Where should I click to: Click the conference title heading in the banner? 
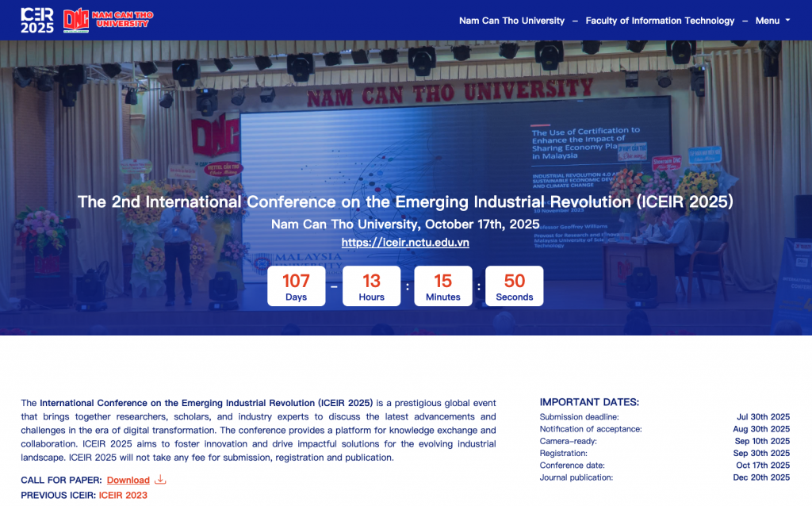point(405,201)
